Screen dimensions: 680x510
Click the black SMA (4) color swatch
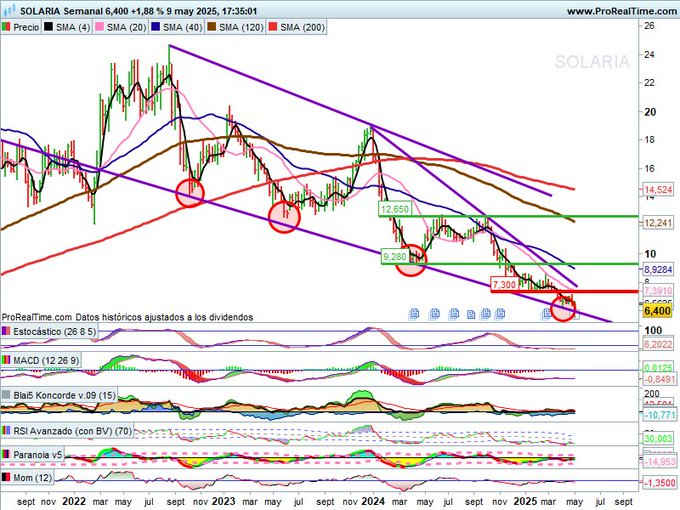[49, 27]
